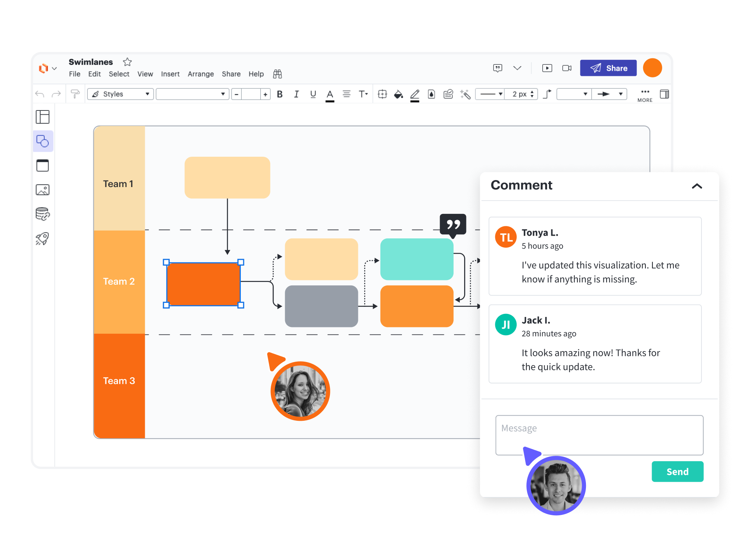Open the image import sidebar icon
747x560 pixels.
[42, 190]
